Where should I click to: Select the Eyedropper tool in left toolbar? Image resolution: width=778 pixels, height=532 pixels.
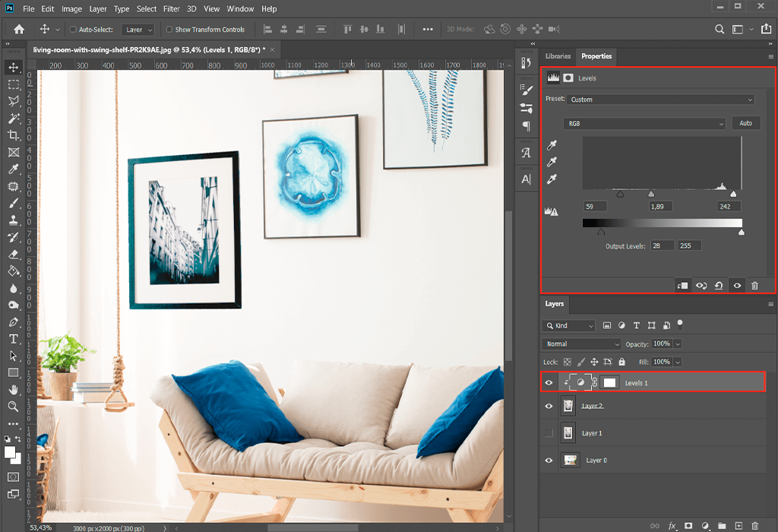(x=14, y=169)
